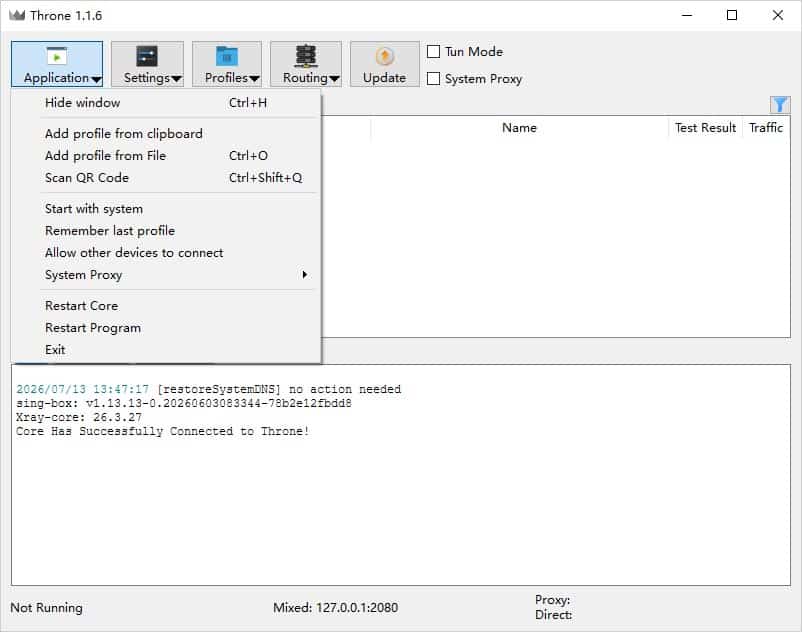Click the Traffic column header
The image size is (802, 632).
[766, 128]
